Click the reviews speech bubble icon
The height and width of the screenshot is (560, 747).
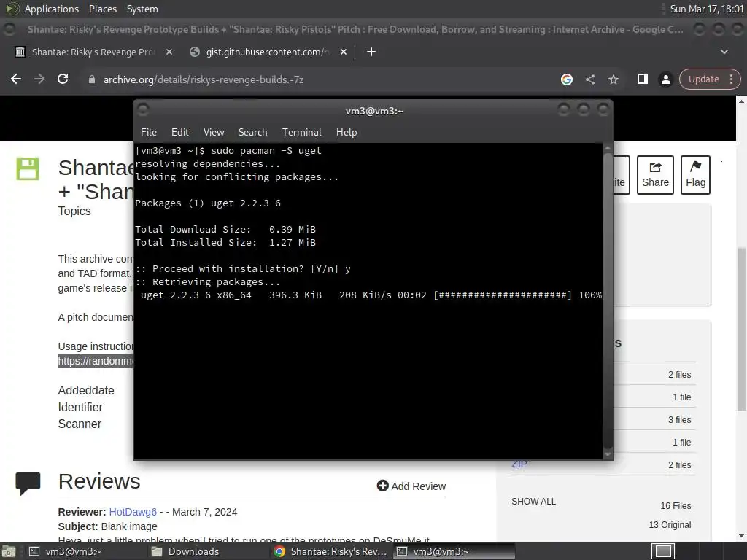tap(28, 483)
